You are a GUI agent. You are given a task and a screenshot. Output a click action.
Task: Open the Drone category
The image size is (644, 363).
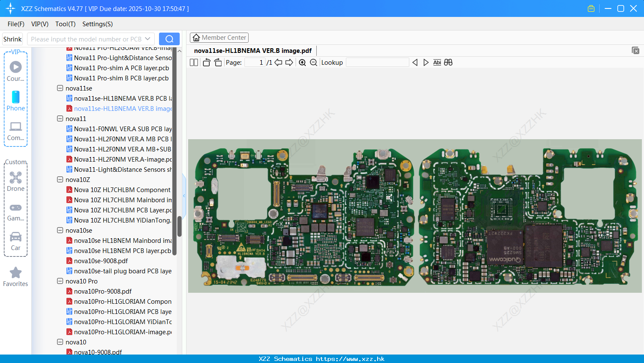click(16, 181)
